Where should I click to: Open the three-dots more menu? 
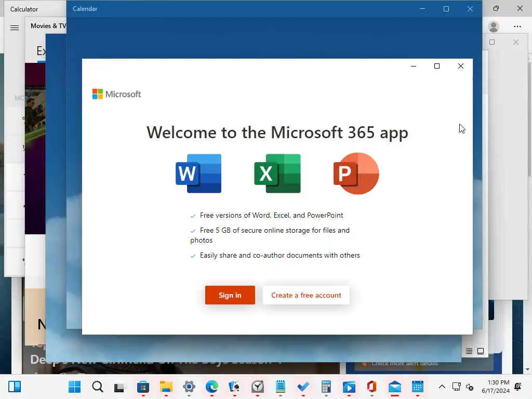(517, 26)
